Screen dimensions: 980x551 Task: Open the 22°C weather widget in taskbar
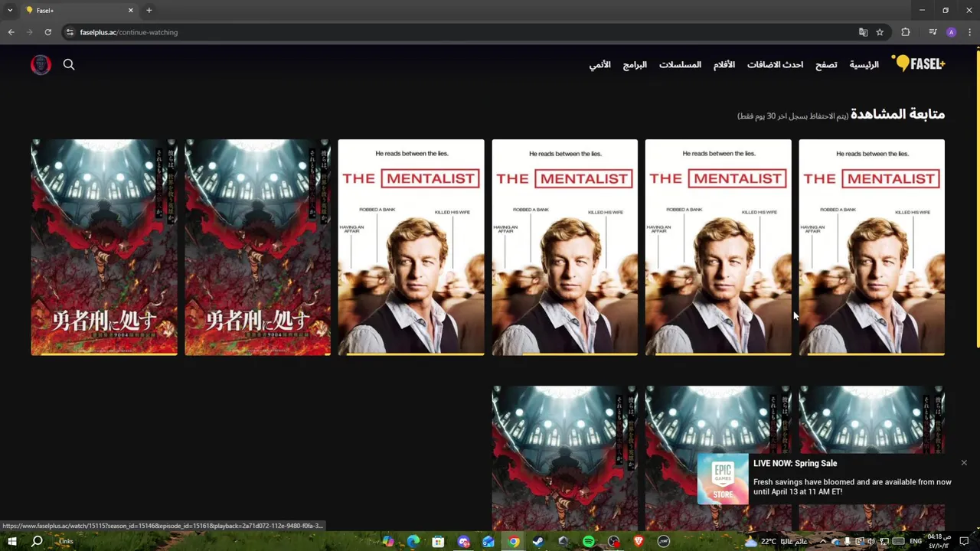tap(776, 542)
